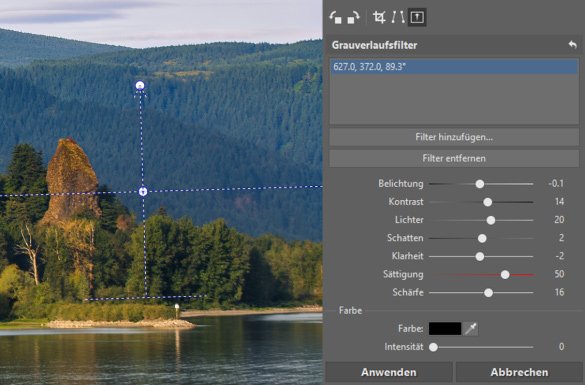The image size is (585, 385).
Task: Click the Filter hinzufügen button
Action: pyautogui.click(x=454, y=137)
